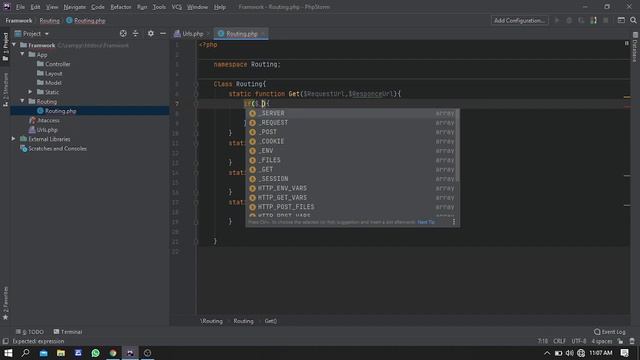Open the Edit menu
The height and width of the screenshot is (360, 640).
tap(36, 7)
